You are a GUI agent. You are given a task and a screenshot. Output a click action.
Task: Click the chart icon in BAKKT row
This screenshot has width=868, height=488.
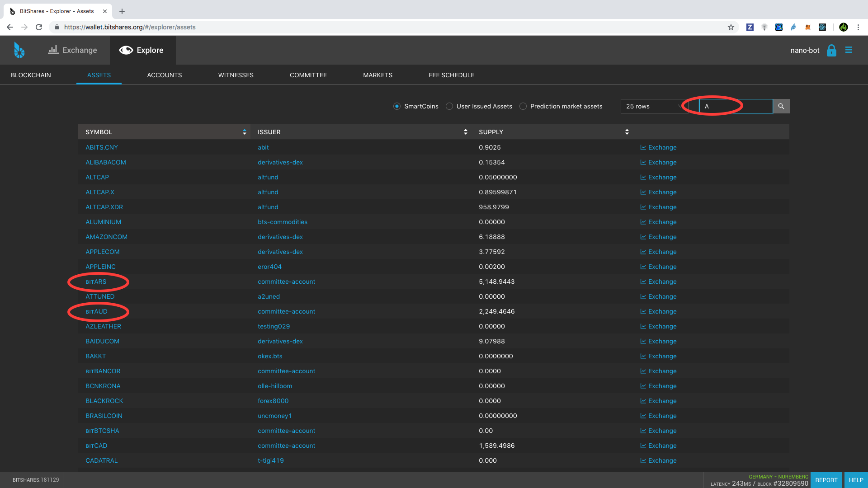tap(643, 357)
